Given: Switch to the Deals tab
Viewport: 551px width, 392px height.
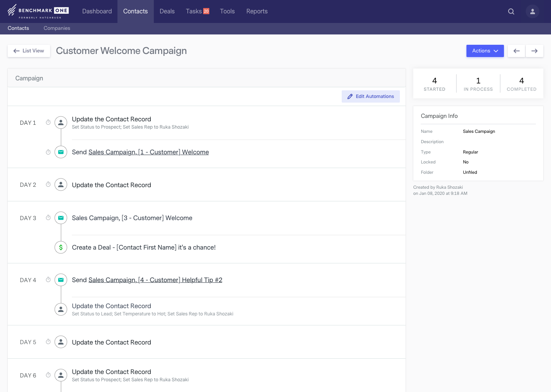Looking at the screenshot, I should [x=167, y=11].
